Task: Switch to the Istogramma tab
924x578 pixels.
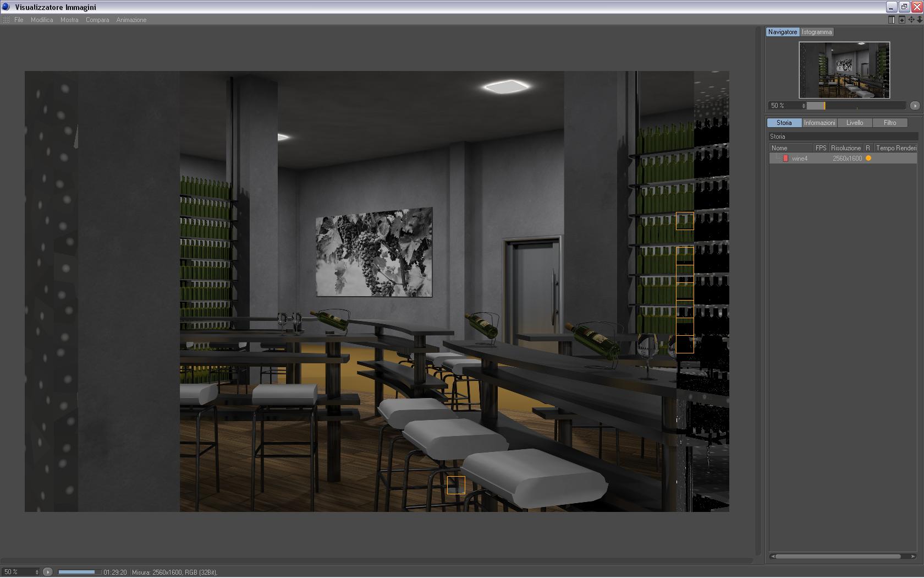Action: point(817,32)
